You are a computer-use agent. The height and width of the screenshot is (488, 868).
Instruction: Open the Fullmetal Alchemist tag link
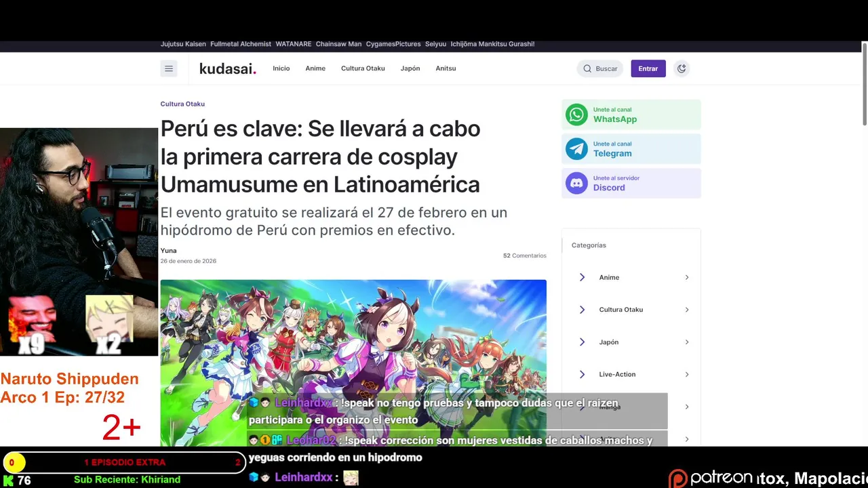241,44
